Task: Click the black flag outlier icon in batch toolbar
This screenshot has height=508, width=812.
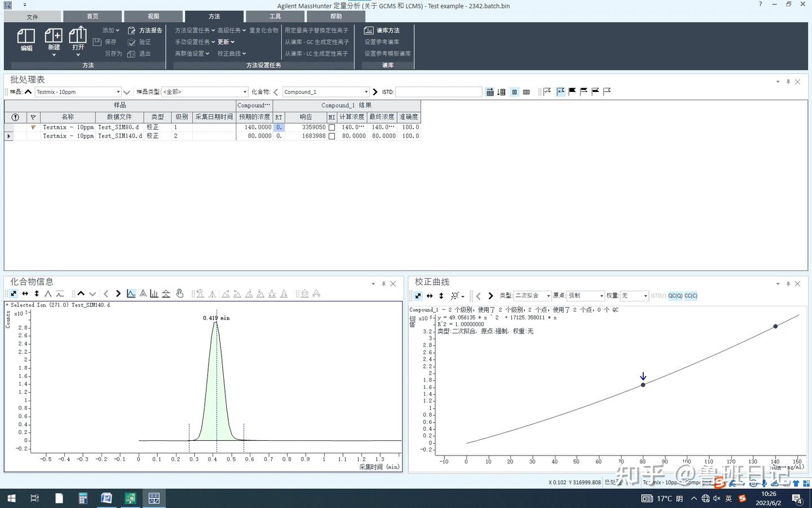Action: (572, 91)
